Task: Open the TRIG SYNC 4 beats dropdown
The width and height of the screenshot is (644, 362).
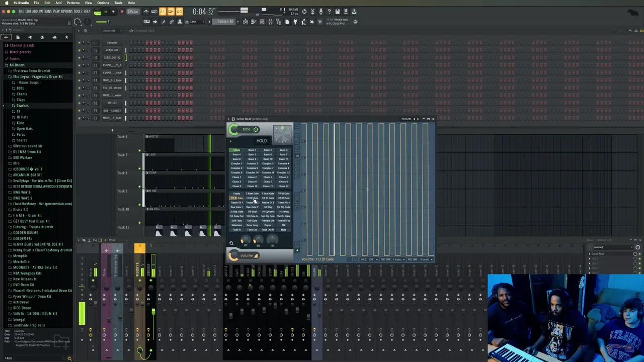Action: click(393, 259)
